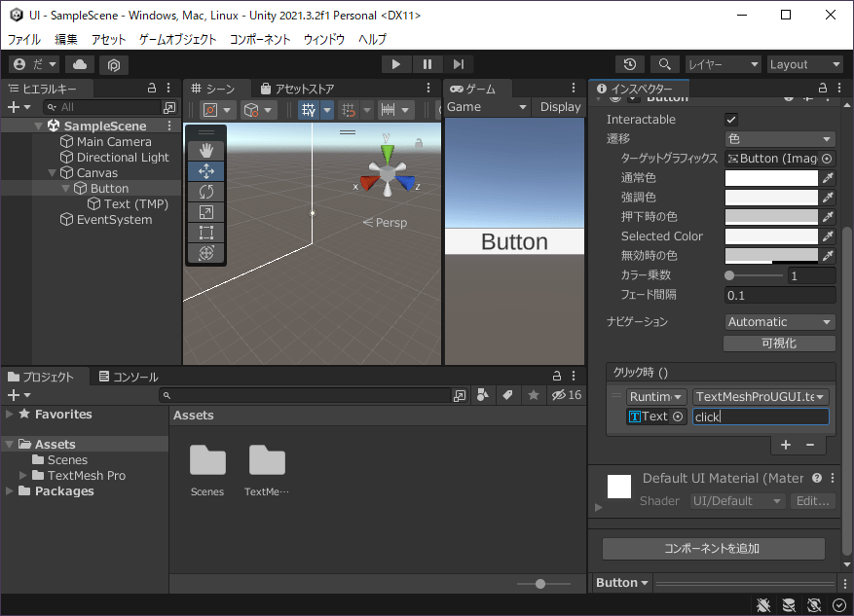Pick disabled color with eyedropper
The image size is (854, 616).
click(x=828, y=255)
